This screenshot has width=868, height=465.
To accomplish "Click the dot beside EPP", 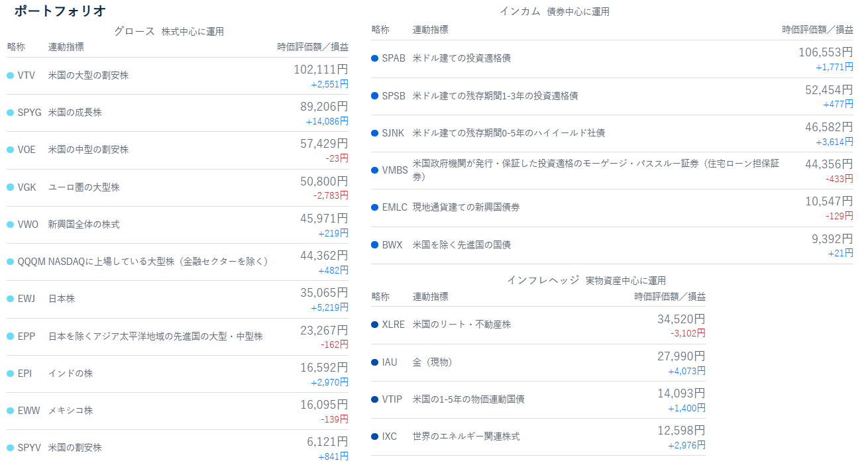I will (x=10, y=336).
